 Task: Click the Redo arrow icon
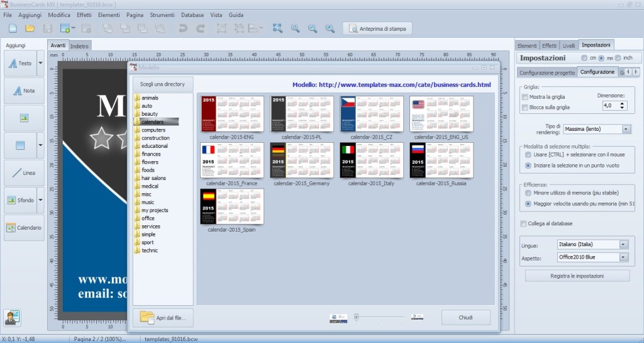(201, 28)
